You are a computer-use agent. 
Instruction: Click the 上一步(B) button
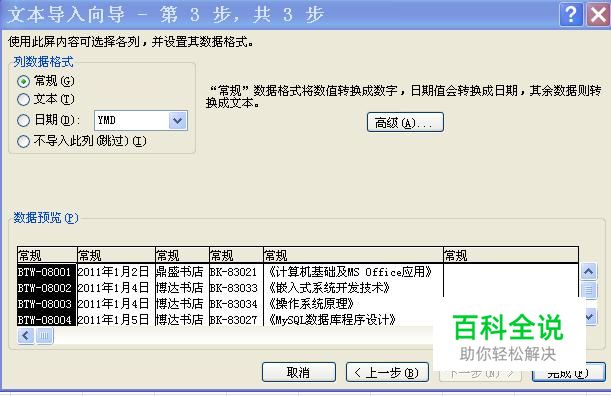click(x=387, y=373)
